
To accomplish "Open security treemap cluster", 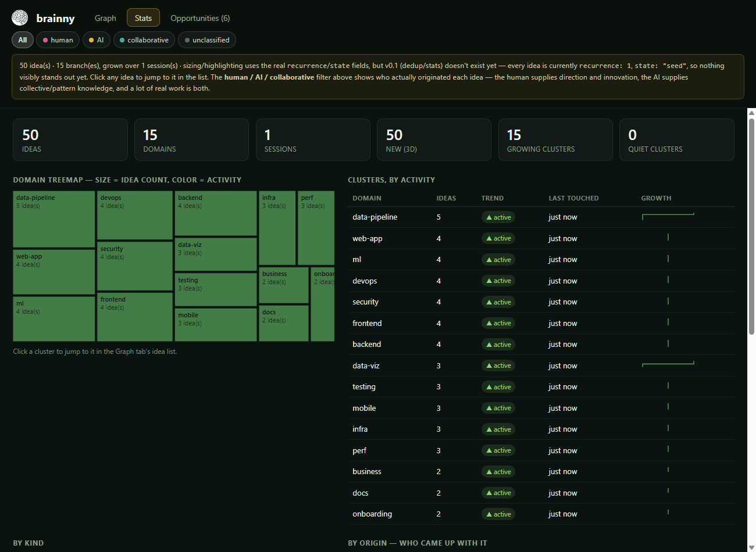I will pyautogui.click(x=135, y=266).
